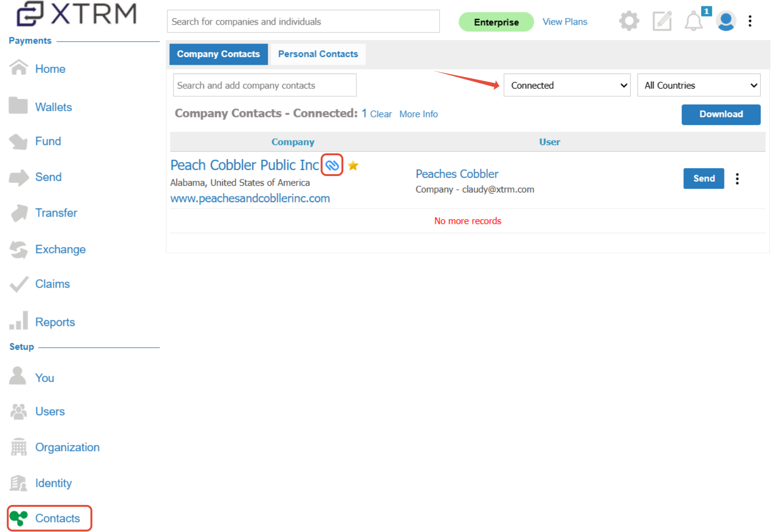
Task: Open Send in sidebar
Action: pyautogui.click(x=48, y=177)
